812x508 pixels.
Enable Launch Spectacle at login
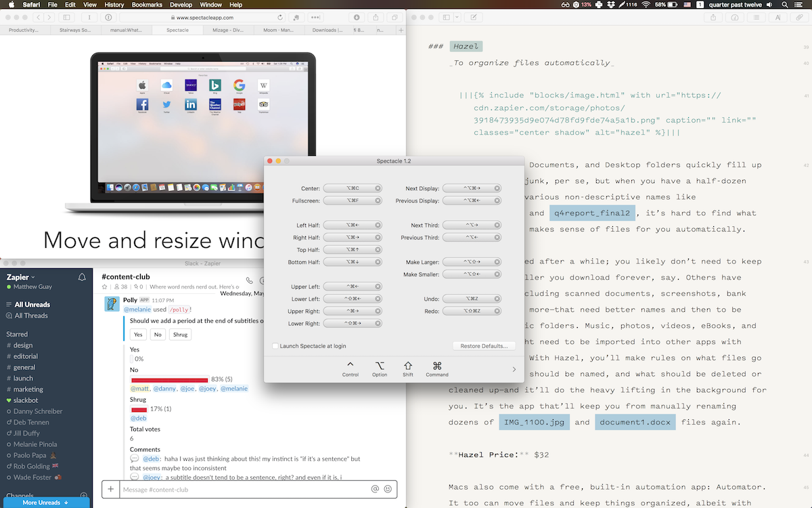pyautogui.click(x=275, y=345)
